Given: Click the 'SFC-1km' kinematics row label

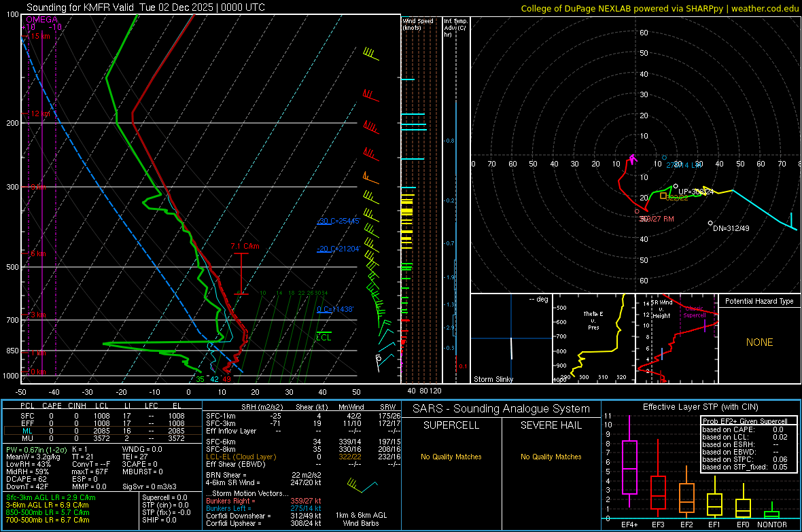Looking at the screenshot, I should (x=221, y=416).
